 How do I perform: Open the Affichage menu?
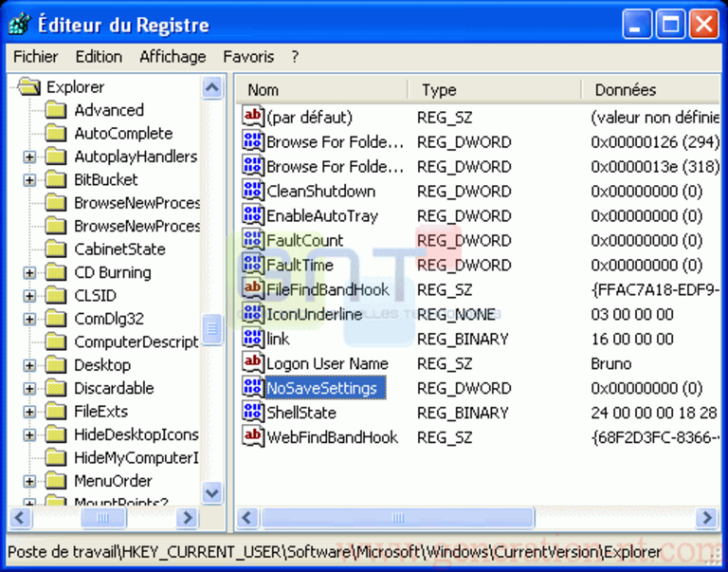pos(173,57)
